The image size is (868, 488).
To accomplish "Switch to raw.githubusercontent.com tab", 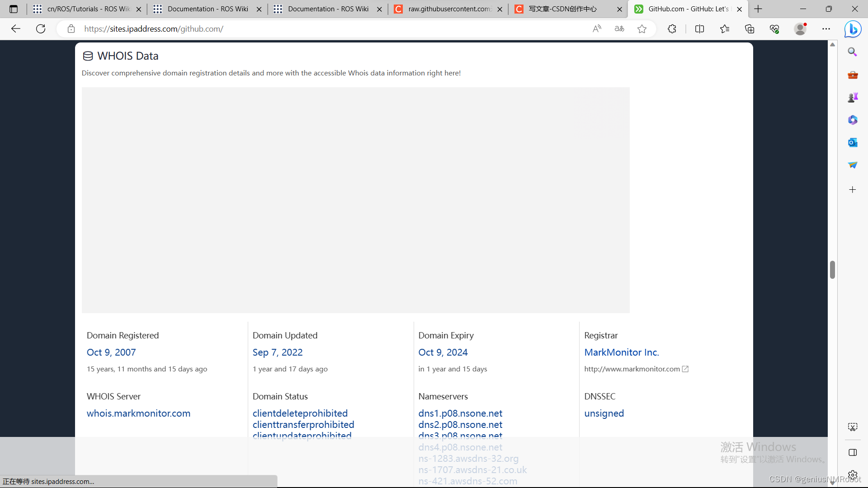I will click(448, 9).
